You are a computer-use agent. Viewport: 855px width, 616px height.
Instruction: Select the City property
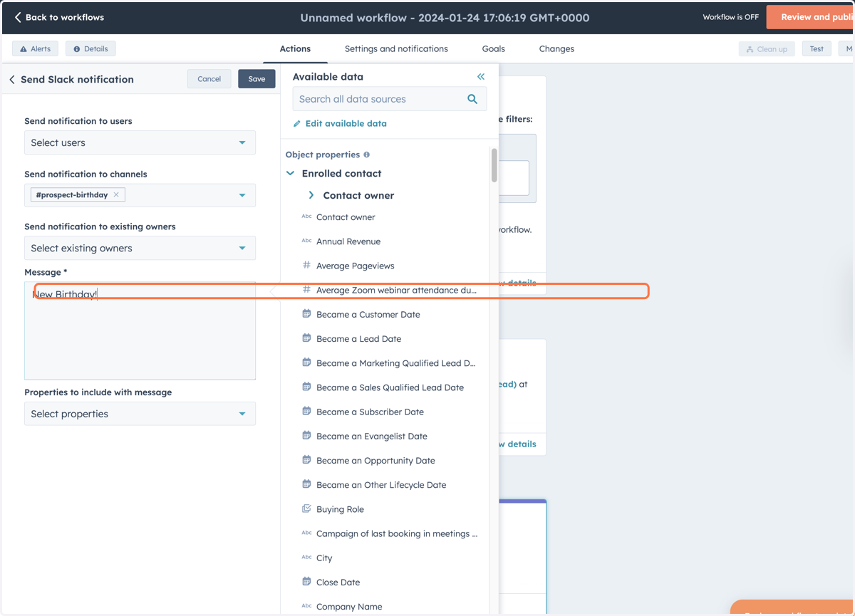324,558
